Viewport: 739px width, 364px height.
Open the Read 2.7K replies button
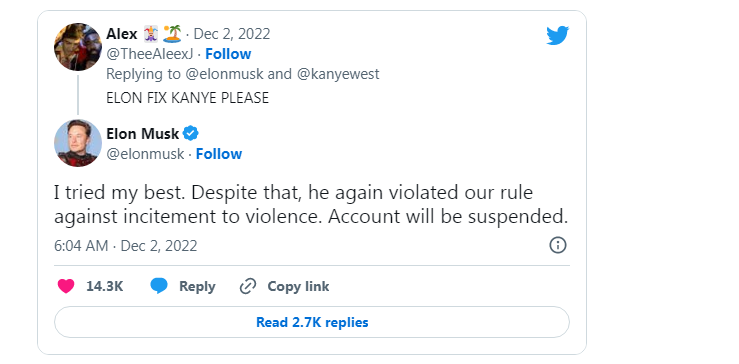312,322
